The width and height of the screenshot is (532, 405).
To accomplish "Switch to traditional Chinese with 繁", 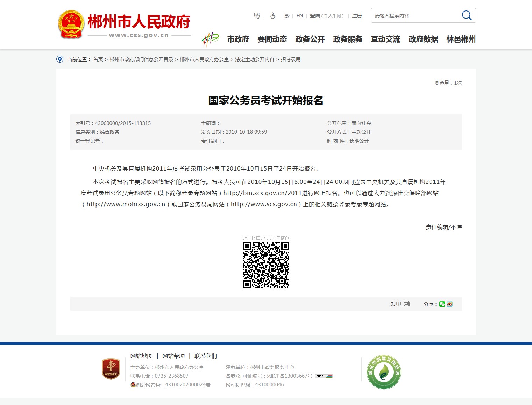I will pyautogui.click(x=287, y=16).
